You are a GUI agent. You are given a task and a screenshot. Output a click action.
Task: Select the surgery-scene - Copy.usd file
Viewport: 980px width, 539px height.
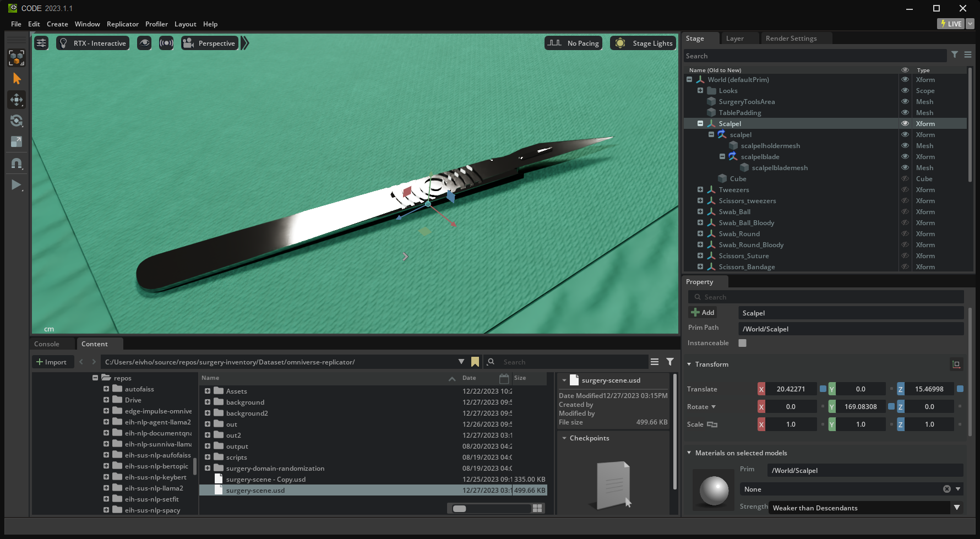tap(266, 479)
